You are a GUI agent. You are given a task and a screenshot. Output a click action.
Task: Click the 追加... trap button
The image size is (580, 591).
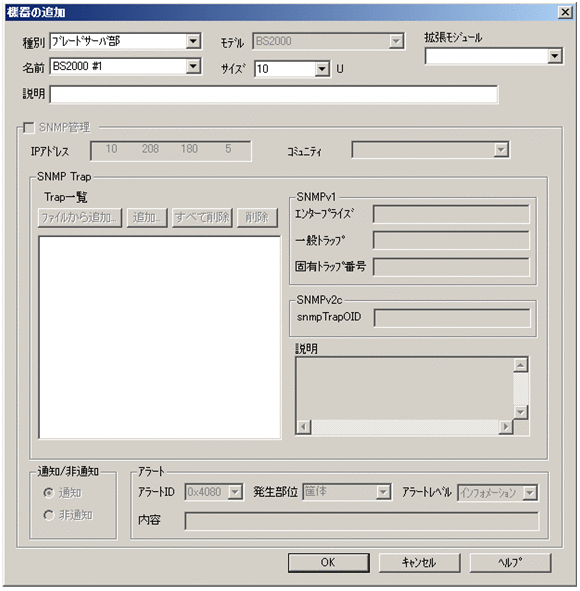(147, 217)
